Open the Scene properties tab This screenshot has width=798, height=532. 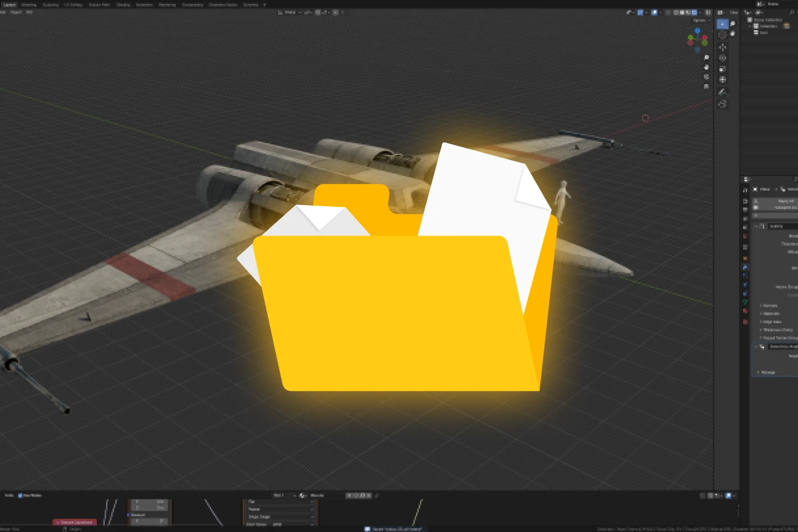click(x=745, y=228)
